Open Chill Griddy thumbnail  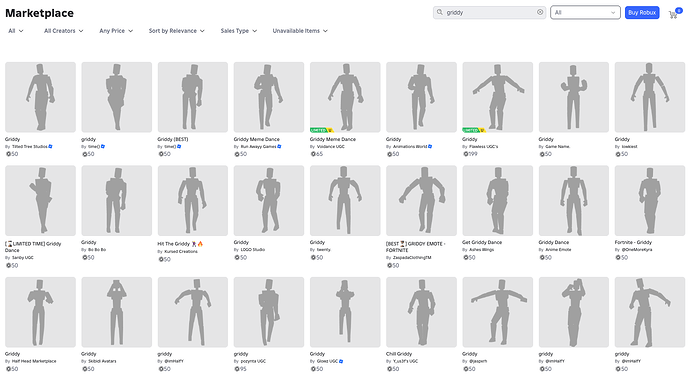tap(421, 312)
